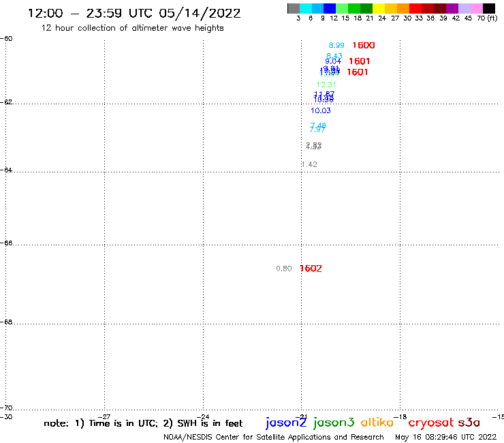Click the dark red s3a satellite label
504x443 pixels.
pyautogui.click(x=469, y=423)
